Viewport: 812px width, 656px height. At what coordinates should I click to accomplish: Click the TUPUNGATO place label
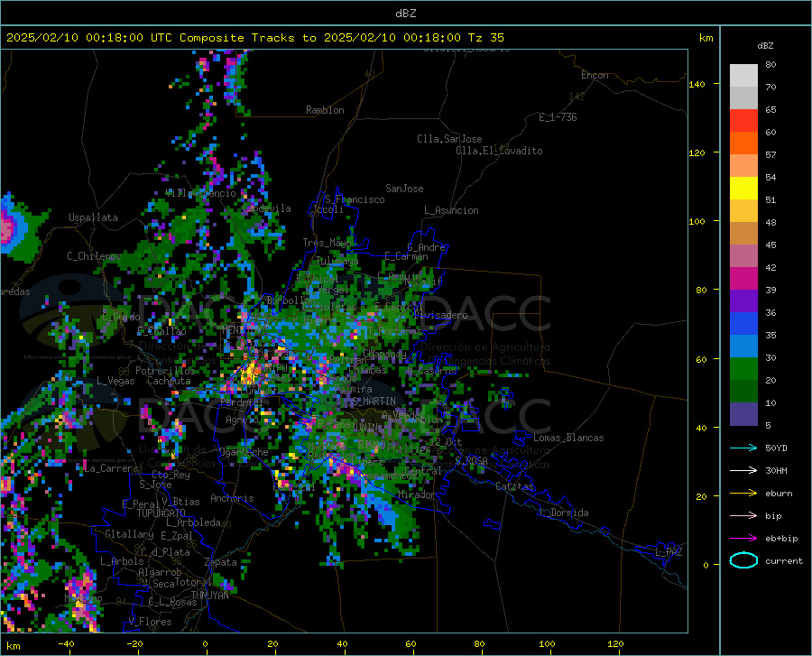pos(161,513)
